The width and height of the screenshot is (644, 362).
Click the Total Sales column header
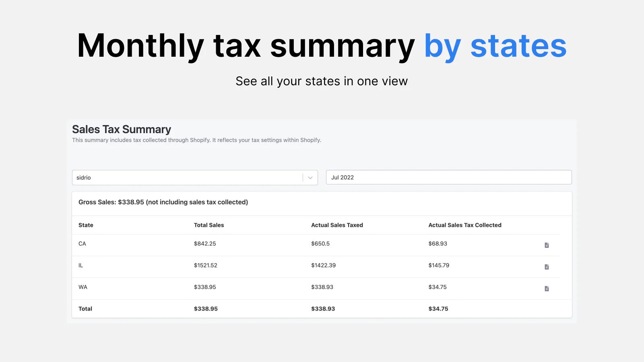pyautogui.click(x=208, y=225)
